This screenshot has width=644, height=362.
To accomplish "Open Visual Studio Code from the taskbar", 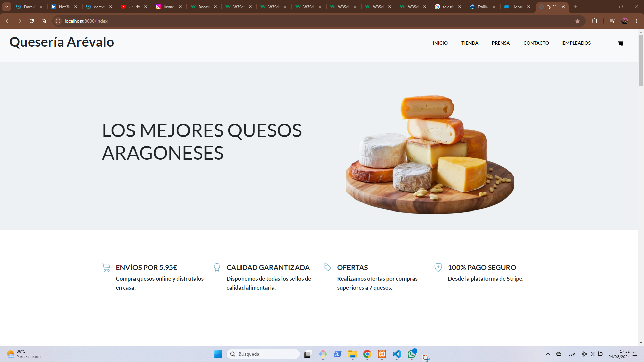I will click(x=396, y=354).
